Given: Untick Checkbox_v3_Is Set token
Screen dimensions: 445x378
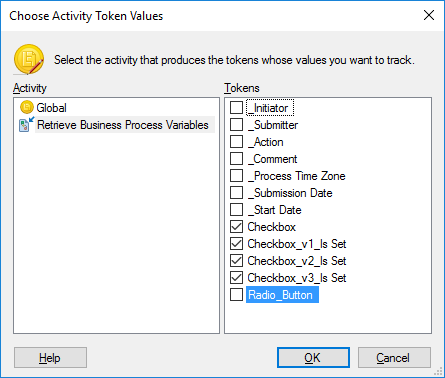Looking at the screenshot, I should pyautogui.click(x=236, y=278).
